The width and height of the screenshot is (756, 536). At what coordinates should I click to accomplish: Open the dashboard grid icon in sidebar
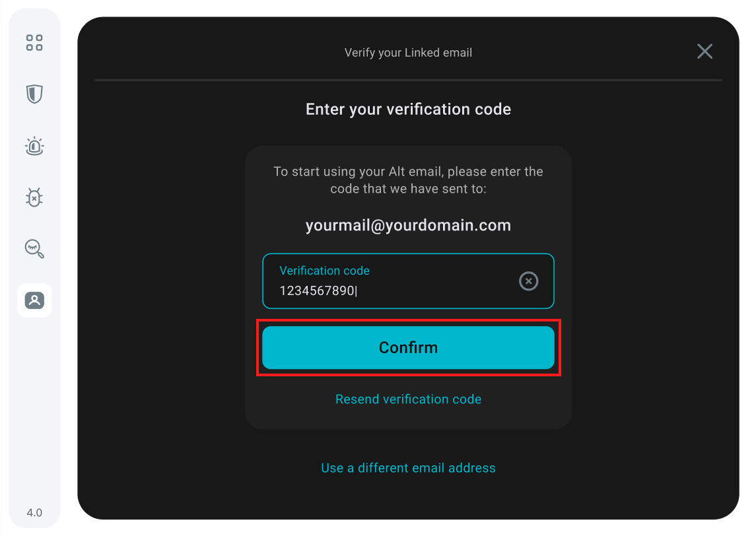click(34, 43)
